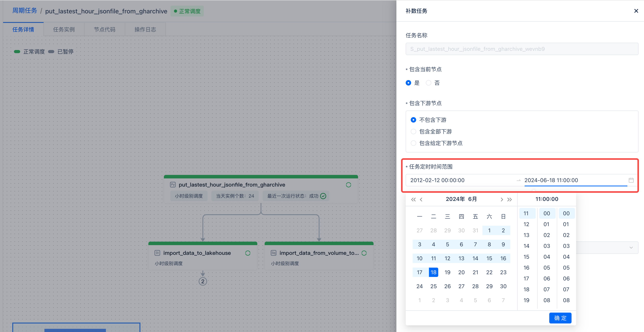
Task: Go to next month in the calendar
Action: [501, 199]
